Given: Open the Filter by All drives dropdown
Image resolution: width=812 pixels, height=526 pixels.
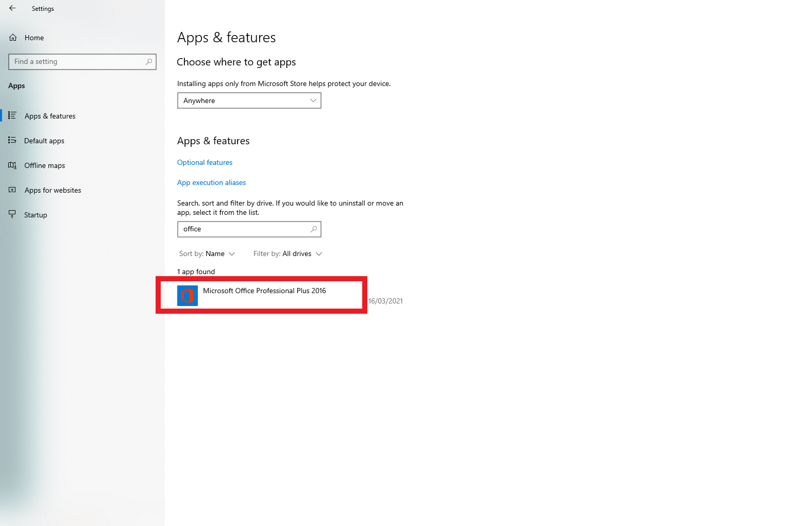Looking at the screenshot, I should tap(287, 253).
